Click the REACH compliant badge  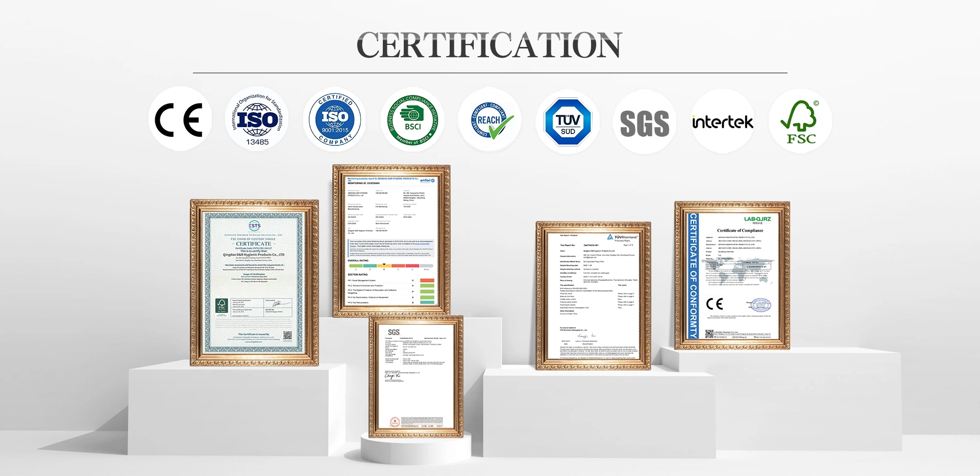point(490,120)
